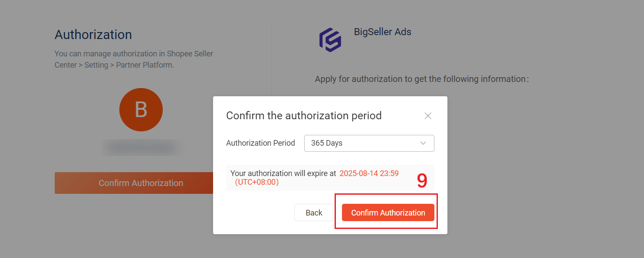Screen dimensions: 644x258
Task: Close the authorization period dialog
Action: click(428, 116)
